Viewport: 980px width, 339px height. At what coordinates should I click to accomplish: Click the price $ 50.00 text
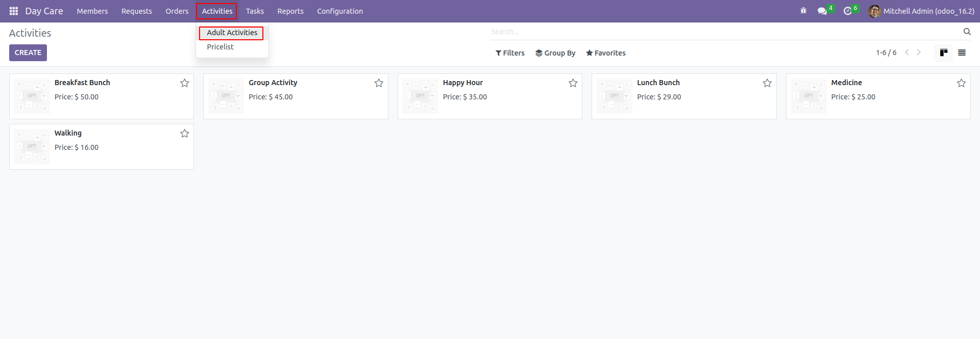click(x=87, y=97)
